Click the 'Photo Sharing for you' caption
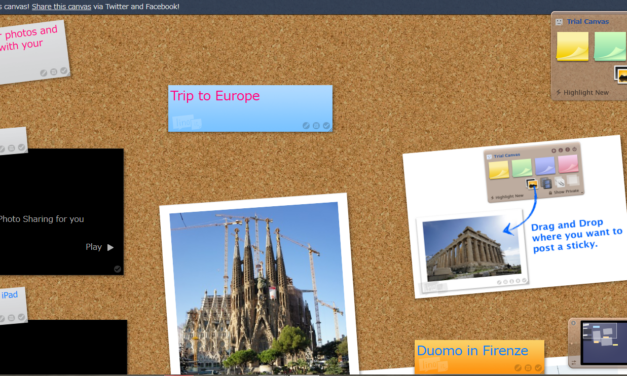The height and width of the screenshot is (376, 627). tap(42, 219)
